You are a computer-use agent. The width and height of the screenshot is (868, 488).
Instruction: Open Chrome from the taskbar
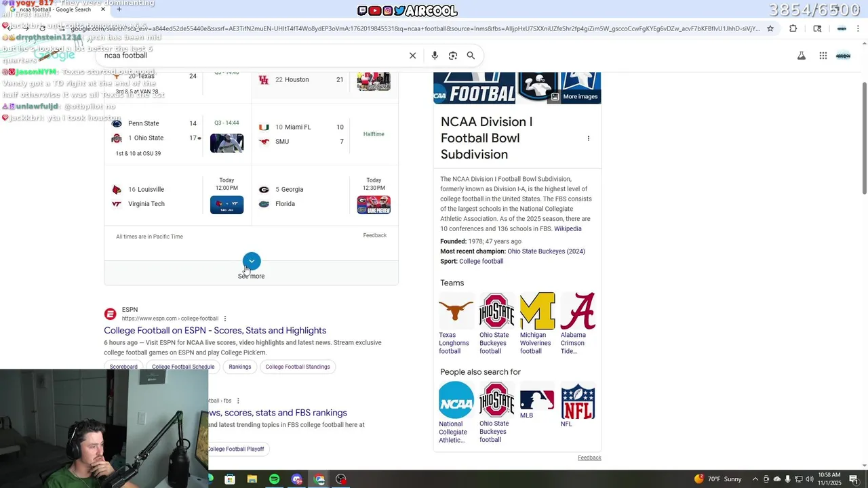[x=319, y=479]
